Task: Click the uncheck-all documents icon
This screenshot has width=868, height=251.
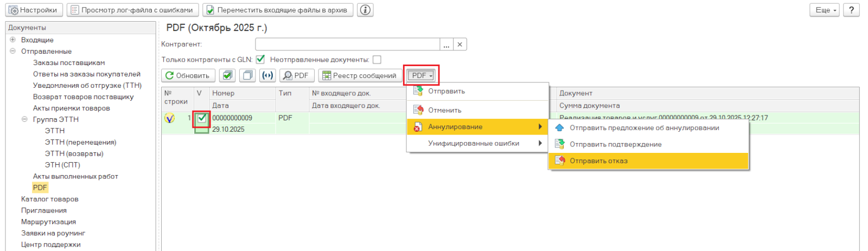Action: pyautogui.click(x=247, y=75)
